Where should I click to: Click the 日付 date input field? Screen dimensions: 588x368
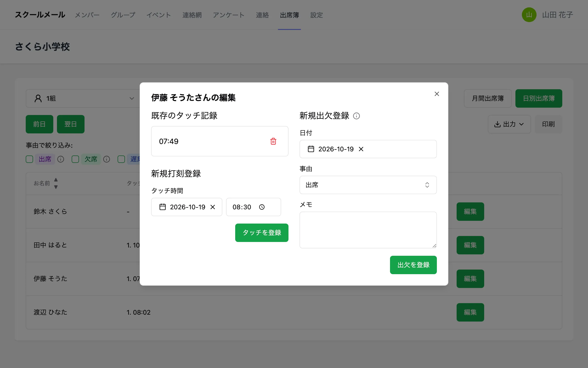point(368,149)
